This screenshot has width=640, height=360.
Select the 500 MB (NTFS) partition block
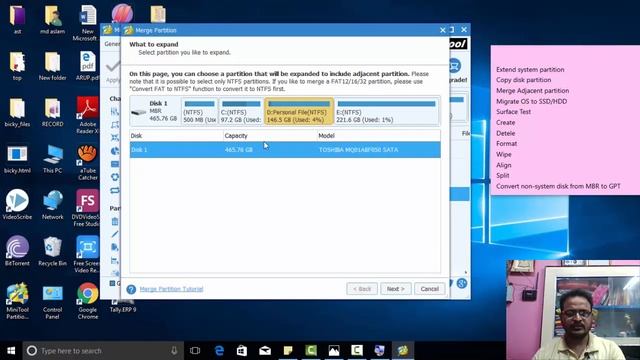click(200, 111)
